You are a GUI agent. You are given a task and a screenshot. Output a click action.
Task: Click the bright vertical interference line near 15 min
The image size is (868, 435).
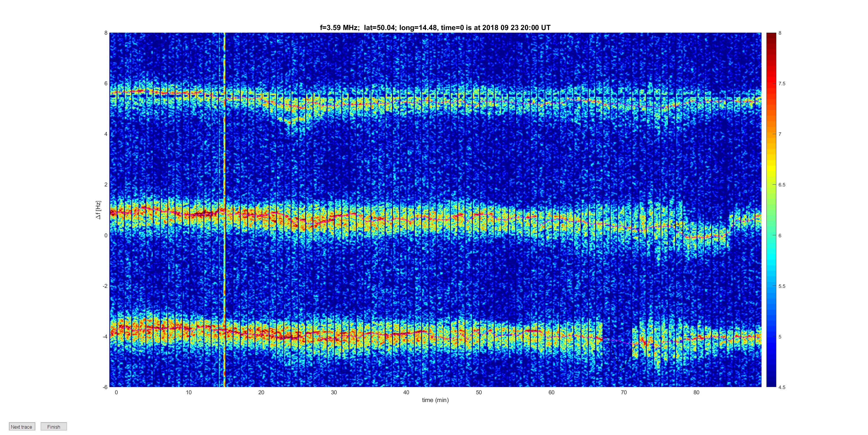click(225, 210)
